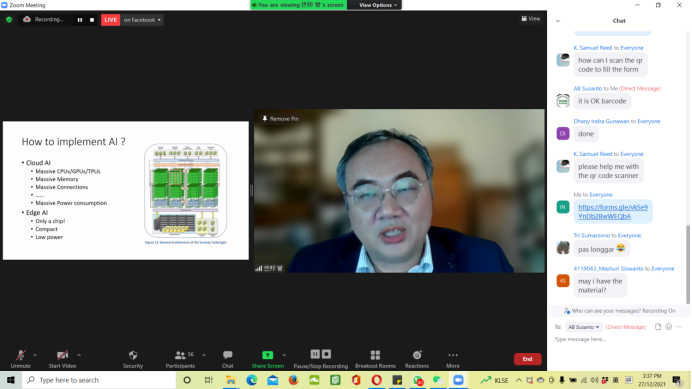Open the emoji picker in chat
This screenshot has width=692, height=389.
(x=669, y=327)
